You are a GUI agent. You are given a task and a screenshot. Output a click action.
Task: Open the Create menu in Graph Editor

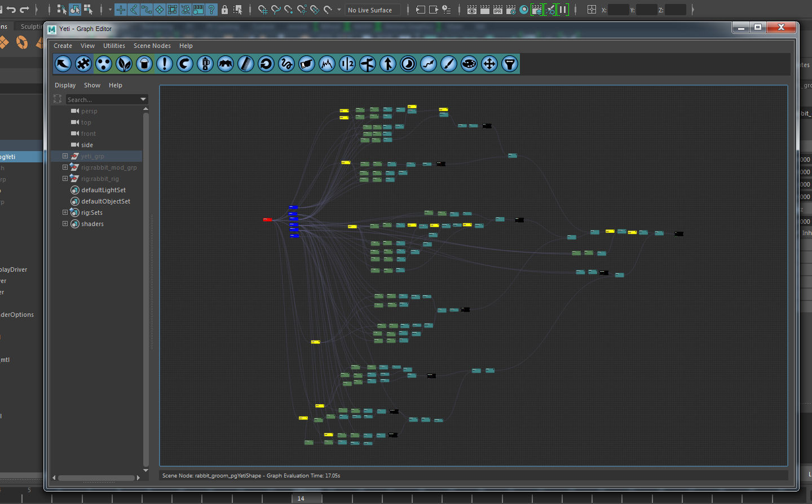(63, 46)
